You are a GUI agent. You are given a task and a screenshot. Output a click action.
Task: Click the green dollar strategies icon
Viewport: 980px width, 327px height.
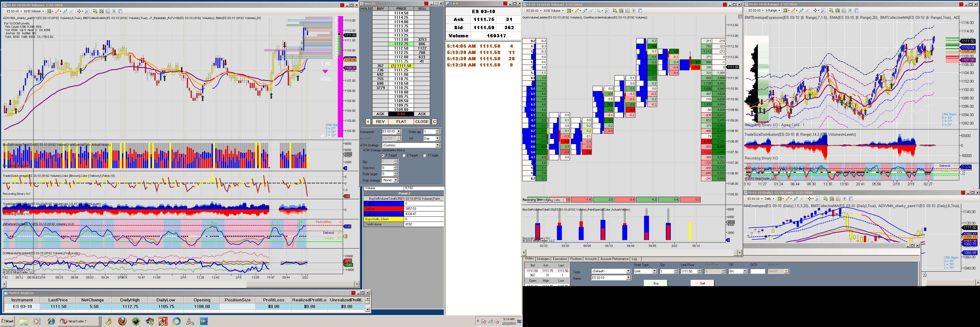pyautogui.click(x=114, y=11)
